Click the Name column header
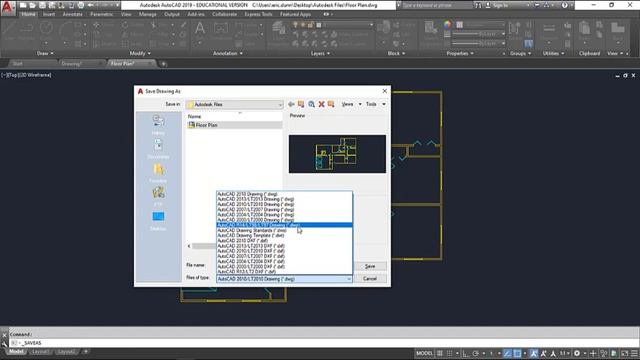This screenshot has width=640, height=360. coord(194,116)
